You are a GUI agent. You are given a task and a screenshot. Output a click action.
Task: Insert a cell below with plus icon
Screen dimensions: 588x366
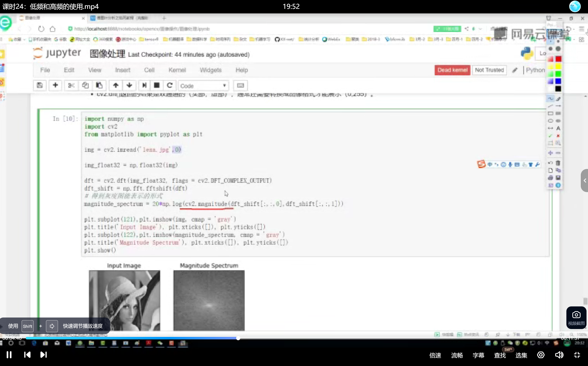click(55, 85)
